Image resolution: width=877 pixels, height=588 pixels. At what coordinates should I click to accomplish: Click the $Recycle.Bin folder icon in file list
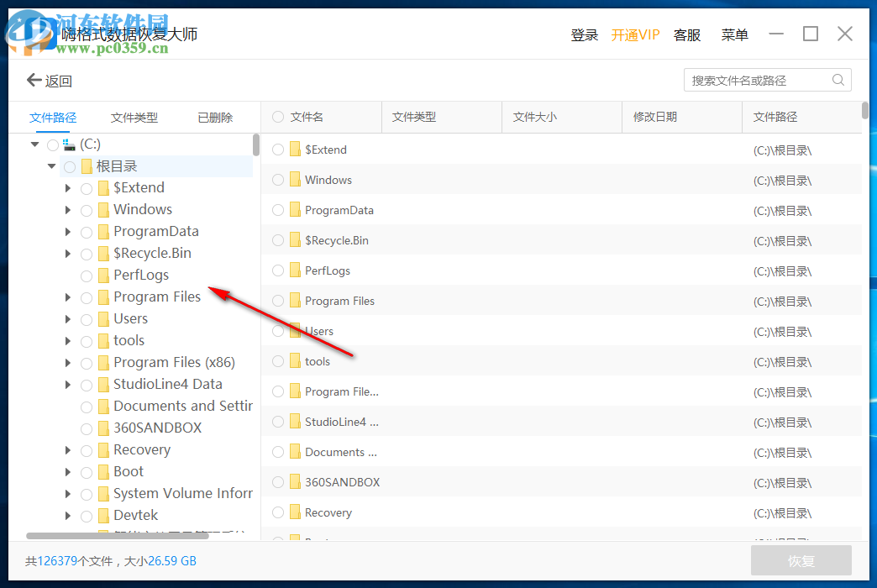(x=296, y=240)
